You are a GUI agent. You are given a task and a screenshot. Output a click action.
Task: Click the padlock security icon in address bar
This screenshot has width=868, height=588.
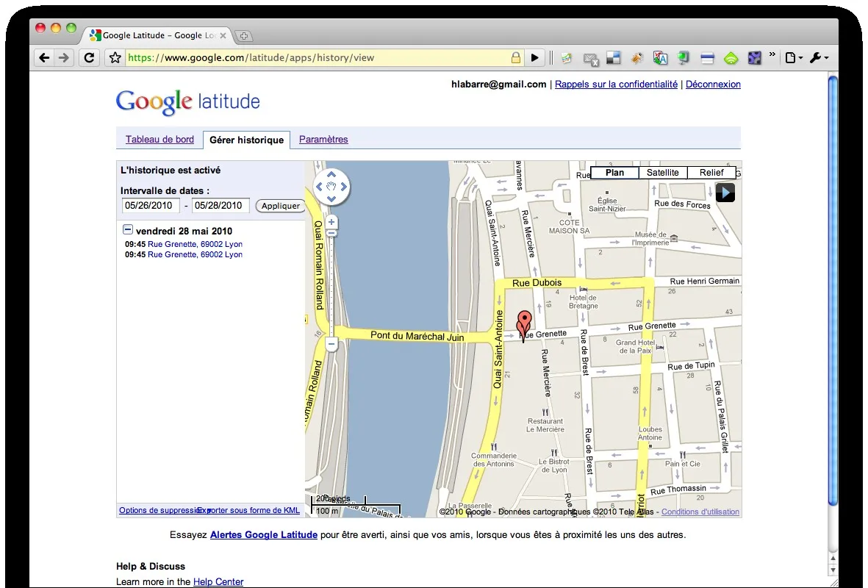515,57
